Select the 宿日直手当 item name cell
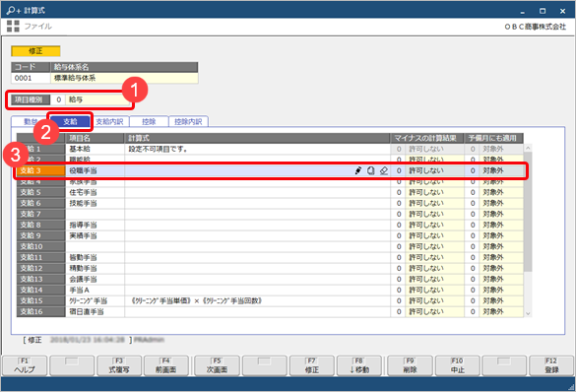The height and width of the screenshot is (392, 576). tap(95, 311)
